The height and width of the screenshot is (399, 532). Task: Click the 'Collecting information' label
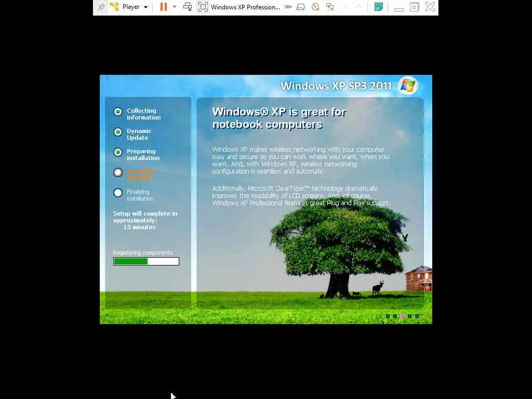click(144, 114)
